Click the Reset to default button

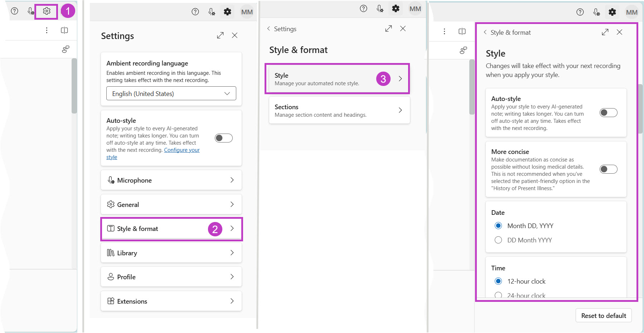pos(603,315)
